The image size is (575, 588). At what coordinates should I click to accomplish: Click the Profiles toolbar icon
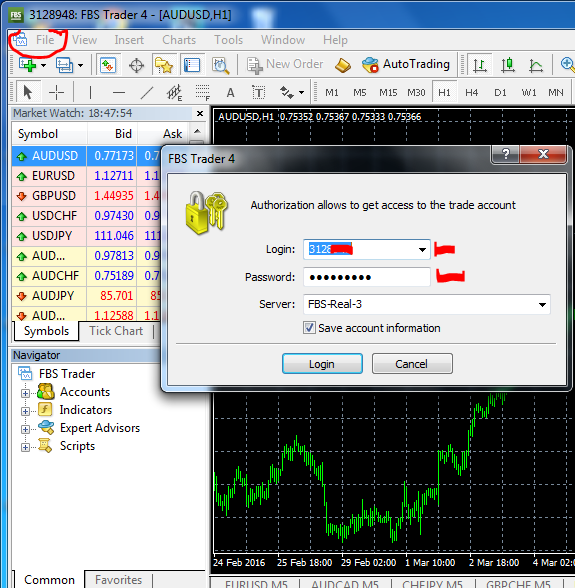[x=65, y=65]
